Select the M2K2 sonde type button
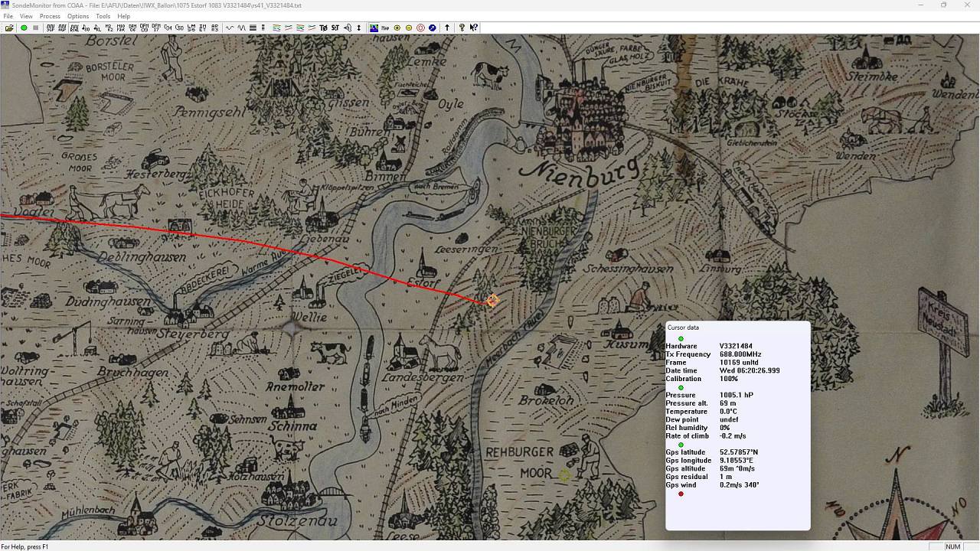The width and height of the screenshot is (980, 551). click(109, 28)
